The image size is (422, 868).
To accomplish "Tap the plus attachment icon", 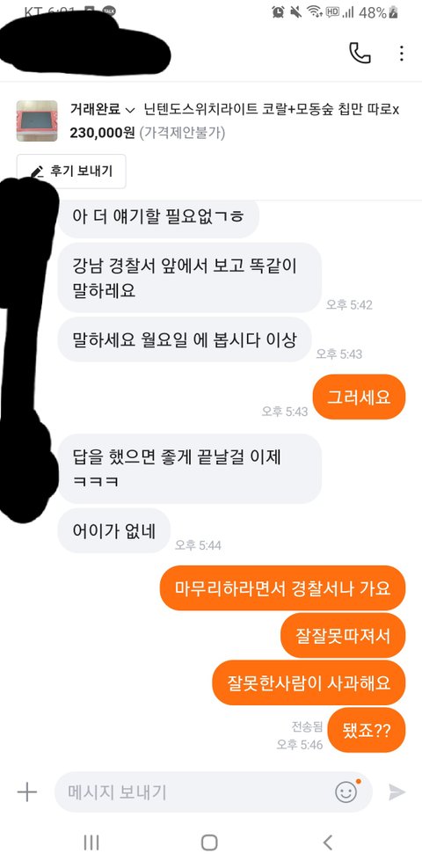I will [x=26, y=791].
